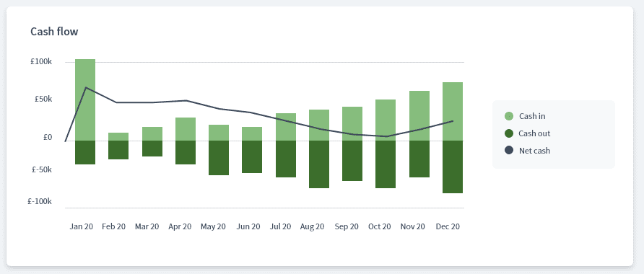Select the Jan 20 cash out bar
Screen dimensions: 644x274
(85, 153)
